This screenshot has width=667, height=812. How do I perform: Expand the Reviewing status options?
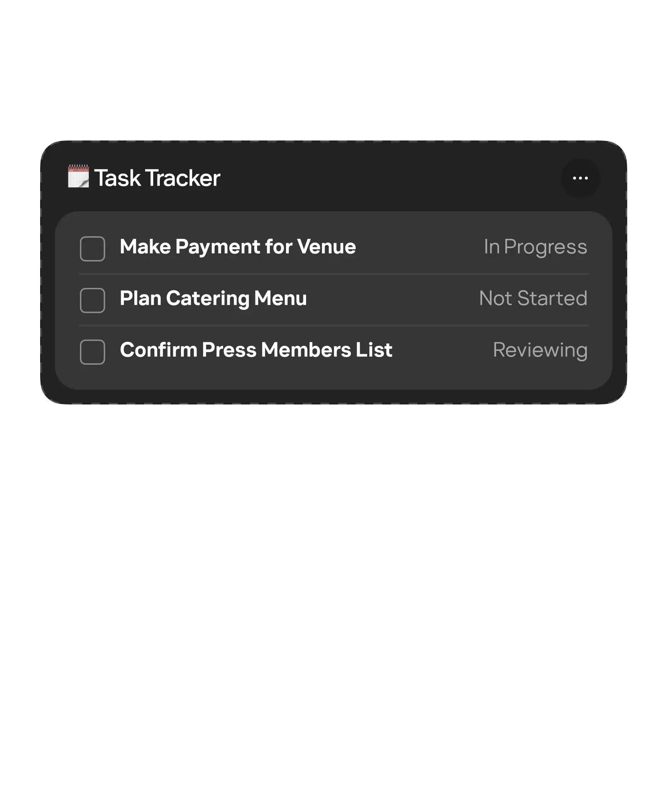pyautogui.click(x=540, y=350)
